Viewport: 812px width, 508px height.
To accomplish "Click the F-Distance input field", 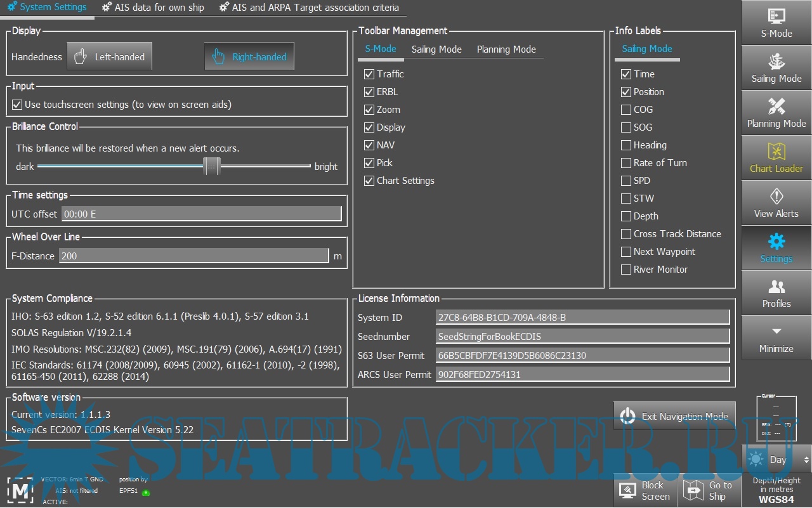I will pos(193,256).
